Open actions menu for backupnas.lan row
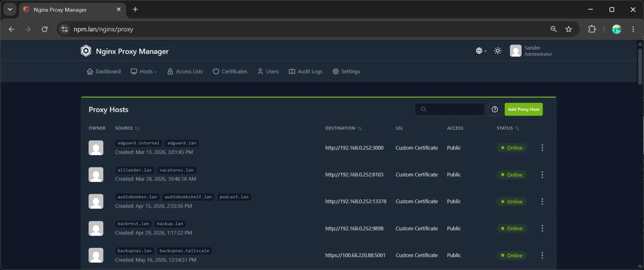This screenshot has width=644, height=270. 542,255
